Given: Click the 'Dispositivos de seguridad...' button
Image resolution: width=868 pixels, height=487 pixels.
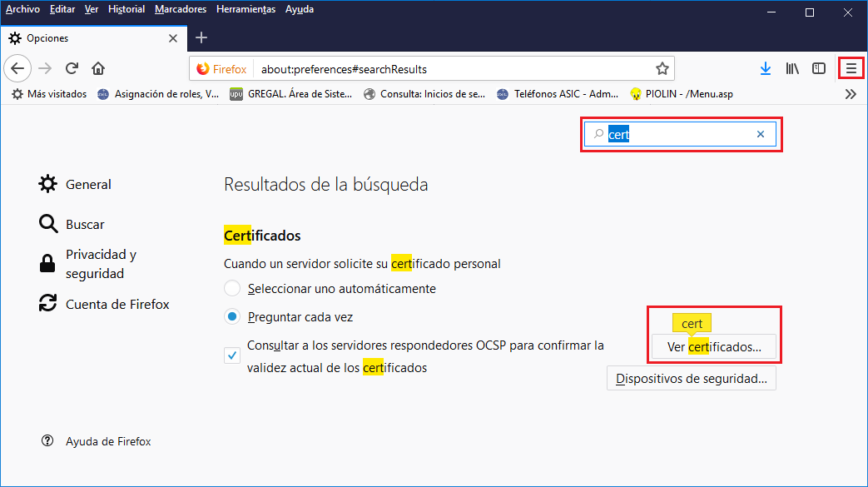Looking at the screenshot, I should click(691, 379).
